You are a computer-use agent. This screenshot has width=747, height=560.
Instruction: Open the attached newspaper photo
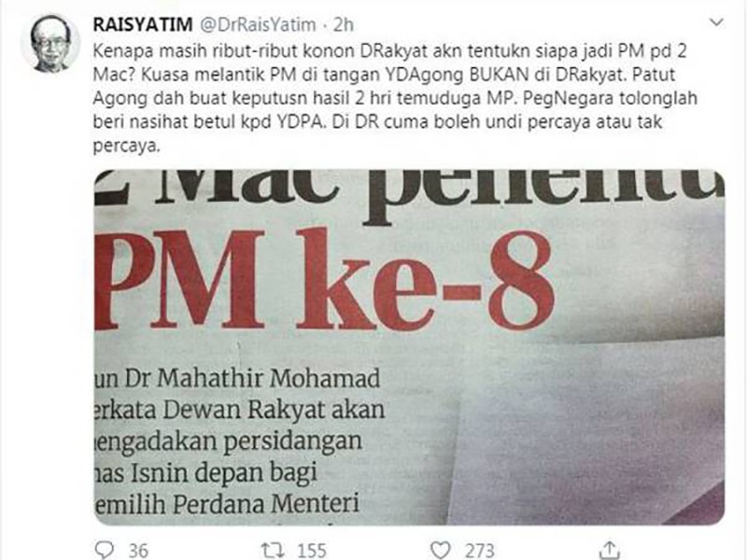point(409,347)
